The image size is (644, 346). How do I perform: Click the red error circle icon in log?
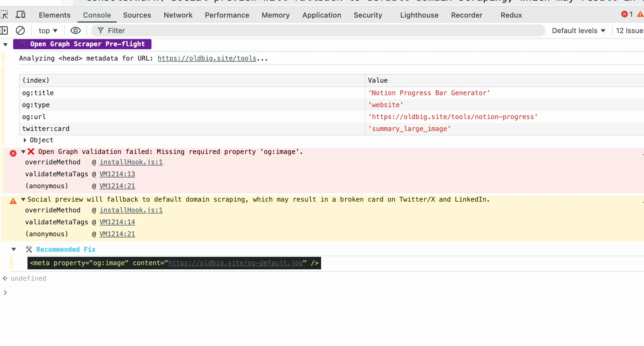tap(13, 153)
